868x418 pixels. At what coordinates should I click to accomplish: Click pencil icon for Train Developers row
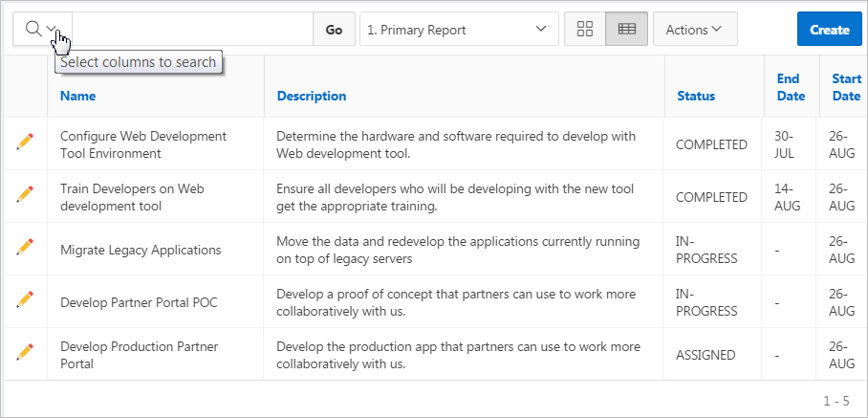25,196
